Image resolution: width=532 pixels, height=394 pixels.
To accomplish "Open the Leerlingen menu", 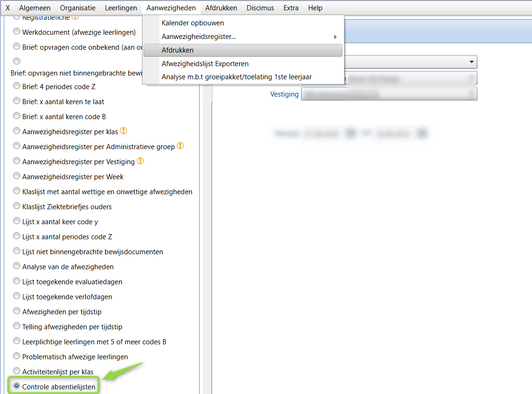I will click(x=121, y=8).
